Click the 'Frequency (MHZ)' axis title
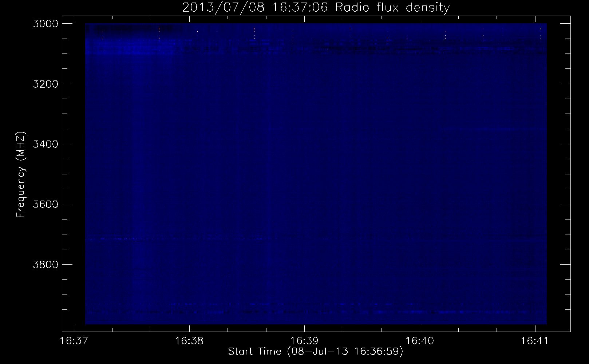The width and height of the screenshot is (589, 364). click(x=21, y=174)
